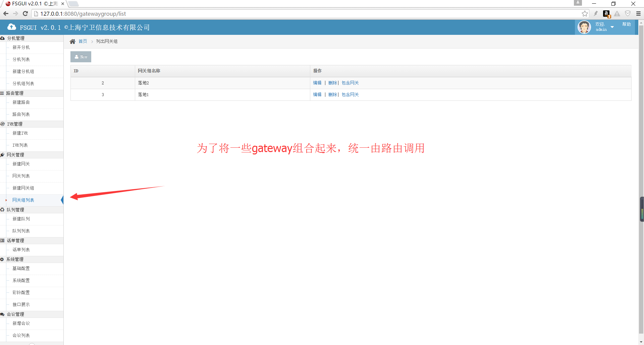Expand the 系统管理 sidebar section
This screenshot has width=644, height=345.
click(x=15, y=259)
